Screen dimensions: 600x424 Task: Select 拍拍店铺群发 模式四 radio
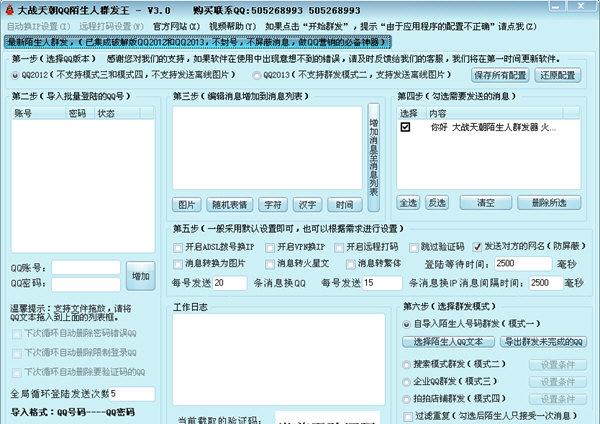[x=406, y=399]
